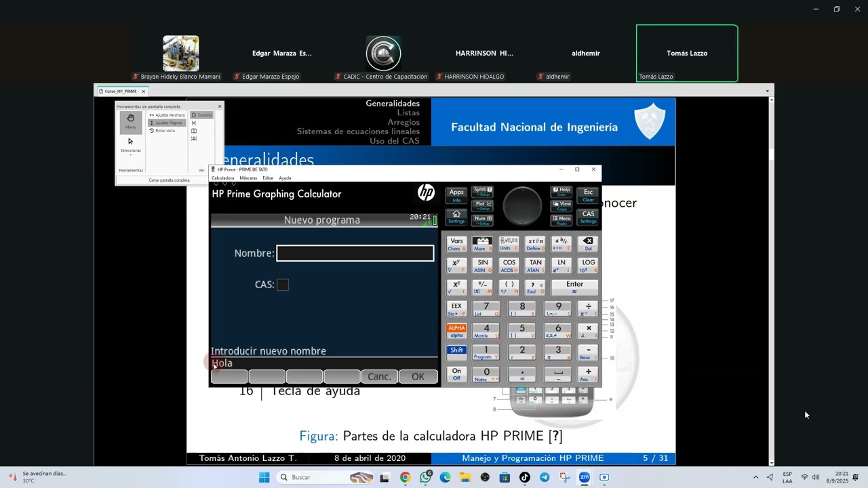Select the Curso_HP_PRIME document tab
The width and height of the screenshot is (868, 488).
[121, 91]
